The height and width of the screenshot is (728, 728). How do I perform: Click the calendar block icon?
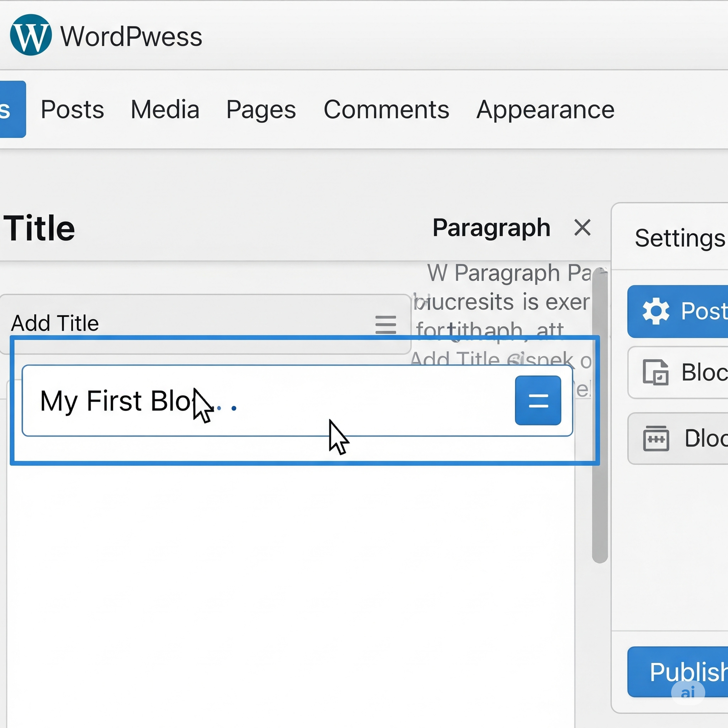tap(656, 438)
